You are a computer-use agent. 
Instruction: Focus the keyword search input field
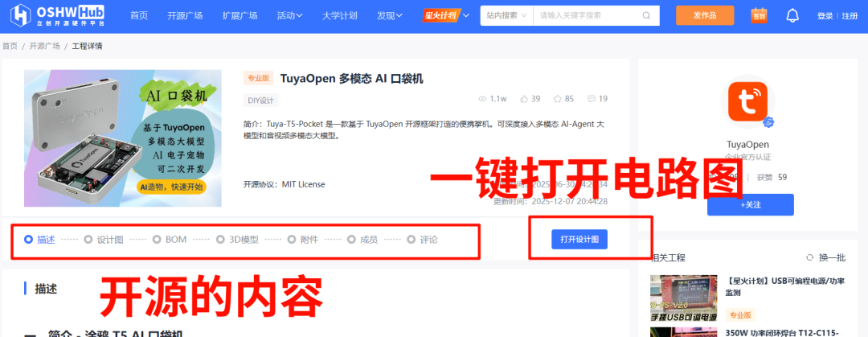click(586, 15)
